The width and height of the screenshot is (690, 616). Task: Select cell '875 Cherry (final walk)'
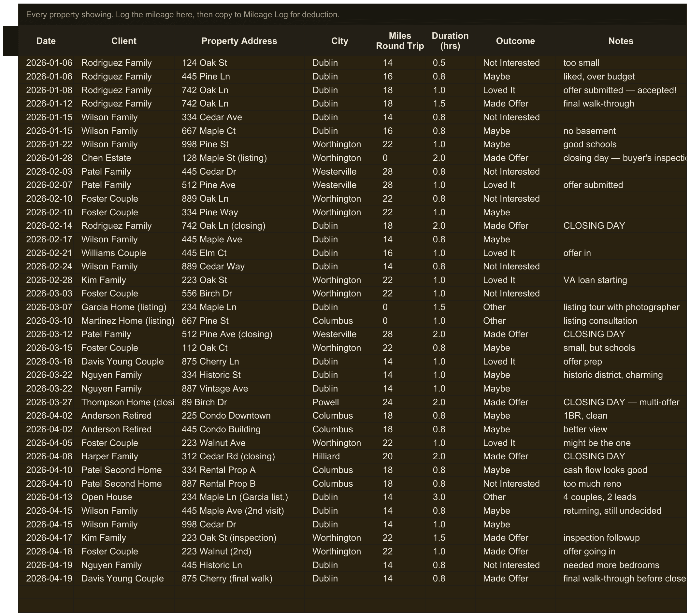tap(239, 579)
